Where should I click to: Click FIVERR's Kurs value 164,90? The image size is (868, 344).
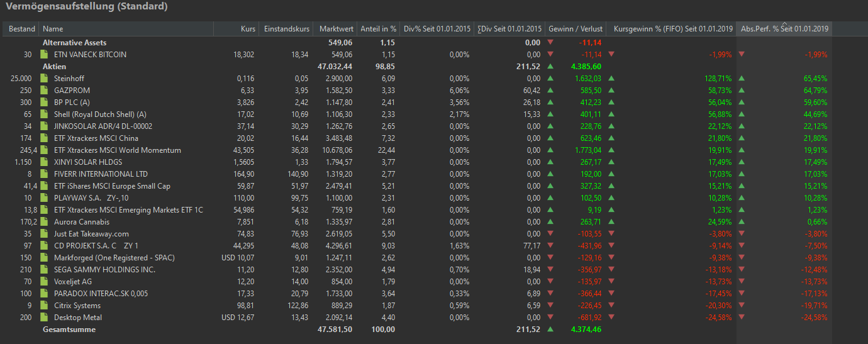coord(243,174)
